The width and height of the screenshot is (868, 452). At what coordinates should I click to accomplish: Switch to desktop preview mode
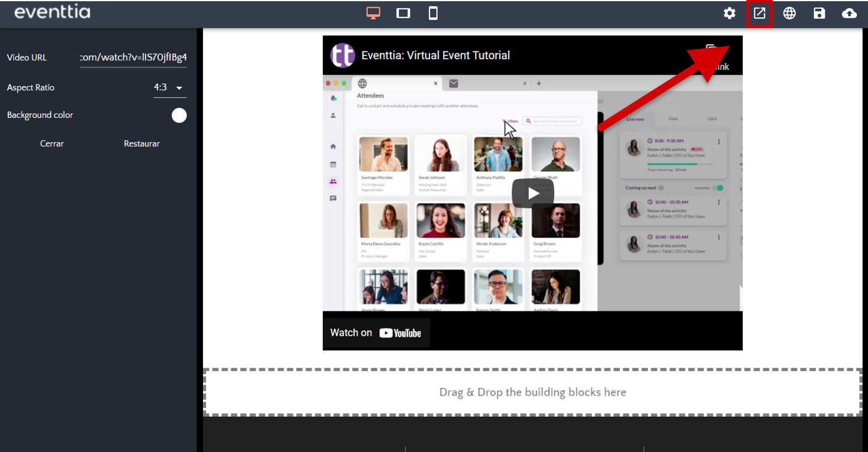pyautogui.click(x=373, y=13)
